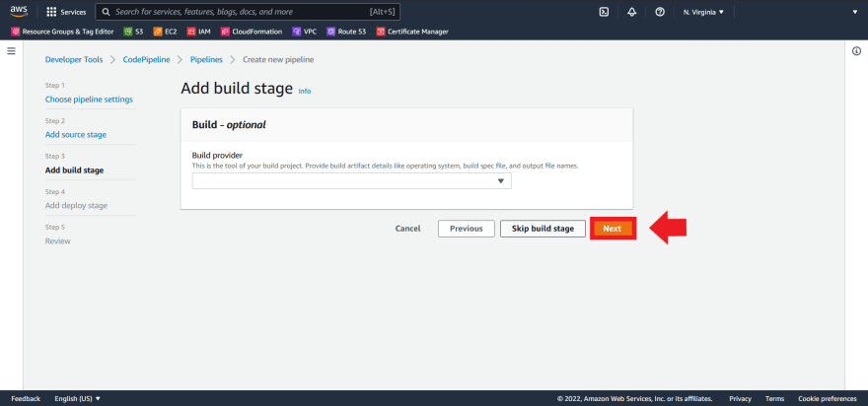
Task: Go to Developer Tools breadcrumb
Action: click(x=74, y=60)
